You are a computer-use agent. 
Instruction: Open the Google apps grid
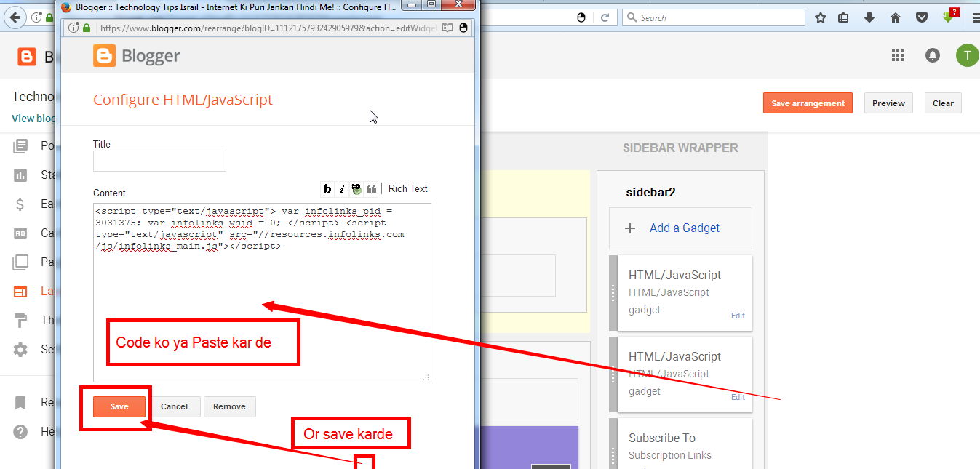tap(898, 56)
